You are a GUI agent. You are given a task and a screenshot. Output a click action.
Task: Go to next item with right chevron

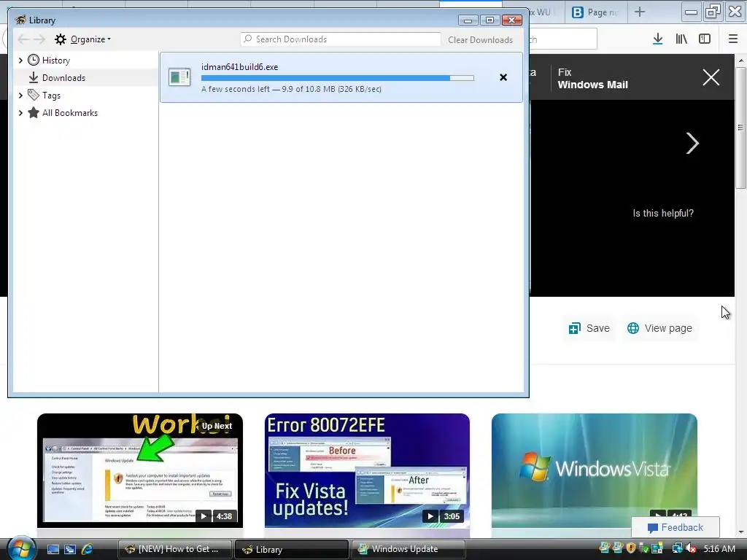coord(692,144)
